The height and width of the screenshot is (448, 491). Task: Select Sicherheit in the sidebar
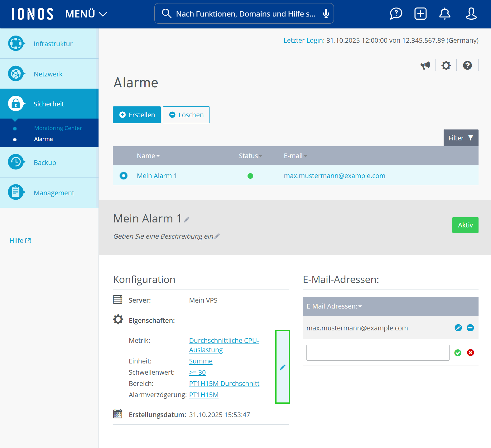click(x=49, y=104)
